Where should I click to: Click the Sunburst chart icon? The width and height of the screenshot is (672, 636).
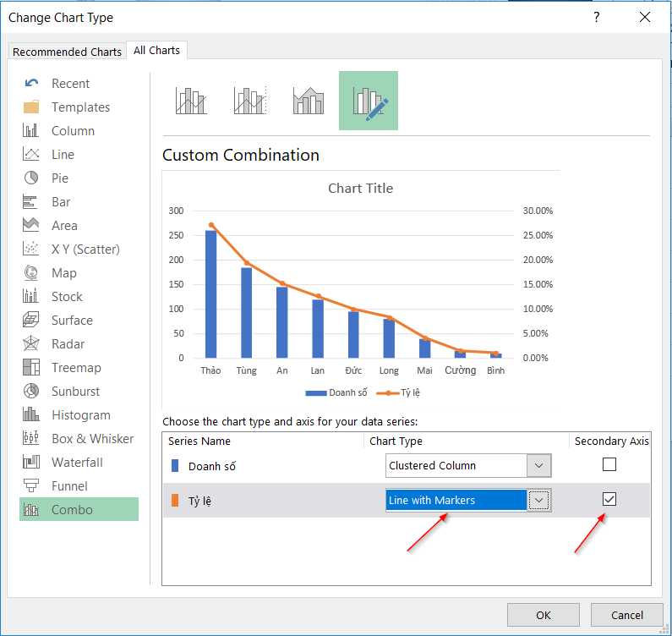point(31,391)
